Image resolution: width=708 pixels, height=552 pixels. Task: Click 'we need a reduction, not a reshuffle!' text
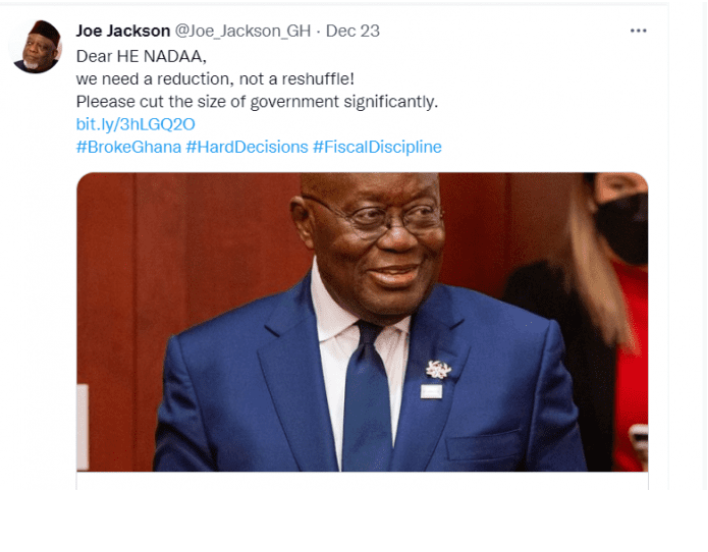click(215, 79)
